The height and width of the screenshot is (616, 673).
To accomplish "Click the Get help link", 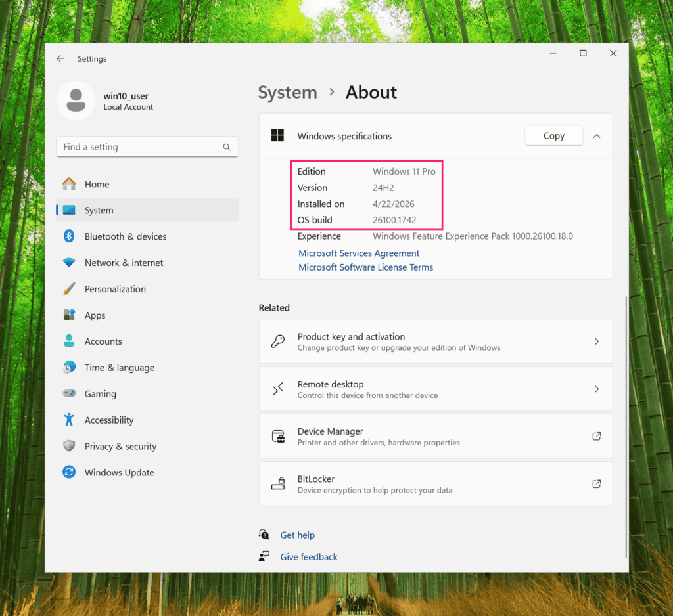I will pyautogui.click(x=298, y=535).
